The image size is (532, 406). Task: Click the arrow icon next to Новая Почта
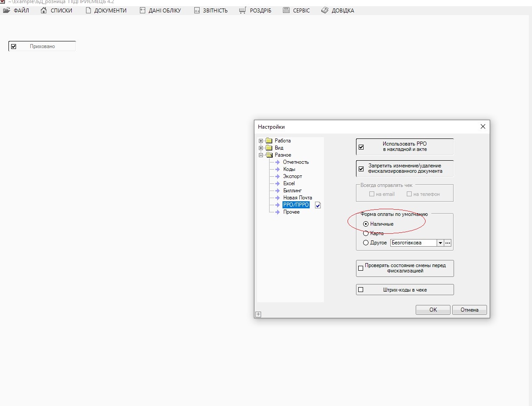pos(278,198)
